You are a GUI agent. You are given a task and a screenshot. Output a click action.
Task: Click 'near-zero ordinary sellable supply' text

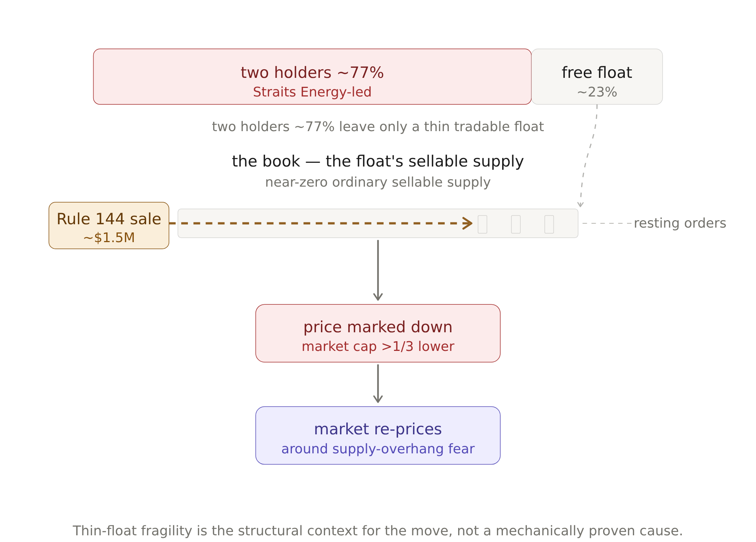[x=378, y=182]
